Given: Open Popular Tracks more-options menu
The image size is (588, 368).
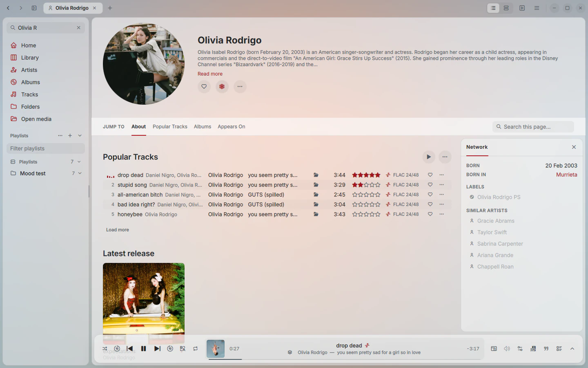Looking at the screenshot, I should (x=445, y=157).
